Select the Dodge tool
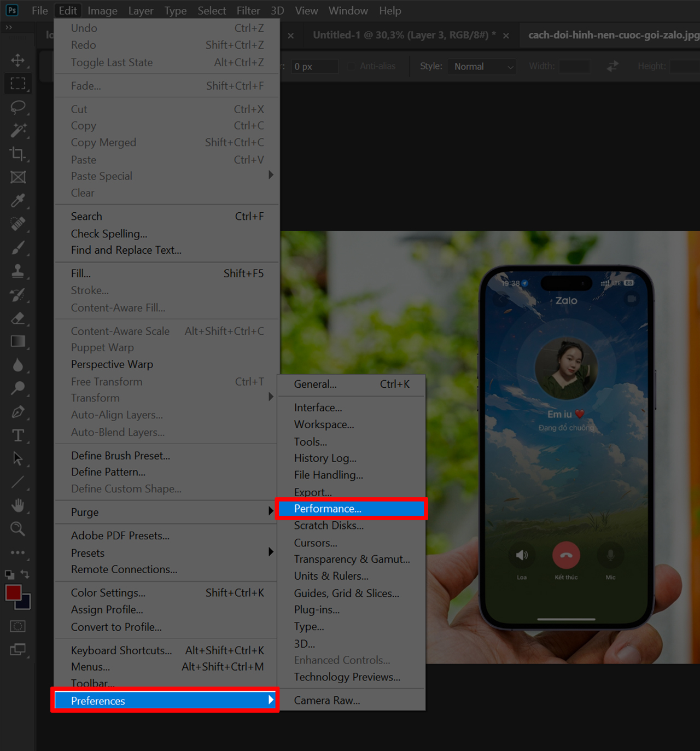Image resolution: width=700 pixels, height=751 pixels. coord(18,388)
